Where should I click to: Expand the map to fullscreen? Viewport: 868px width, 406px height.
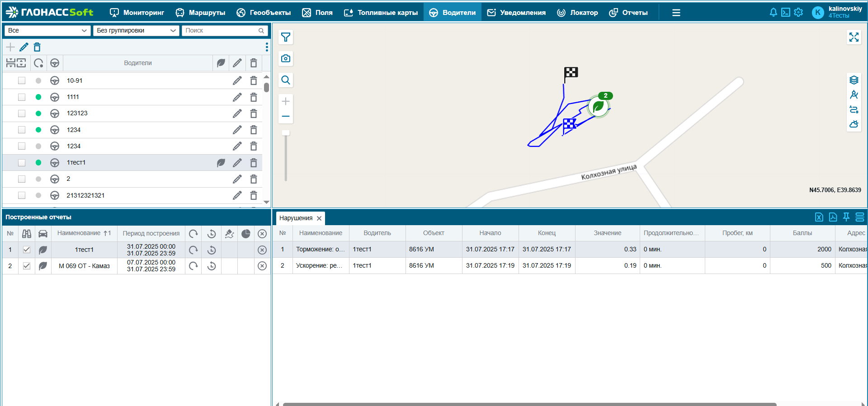(x=854, y=37)
